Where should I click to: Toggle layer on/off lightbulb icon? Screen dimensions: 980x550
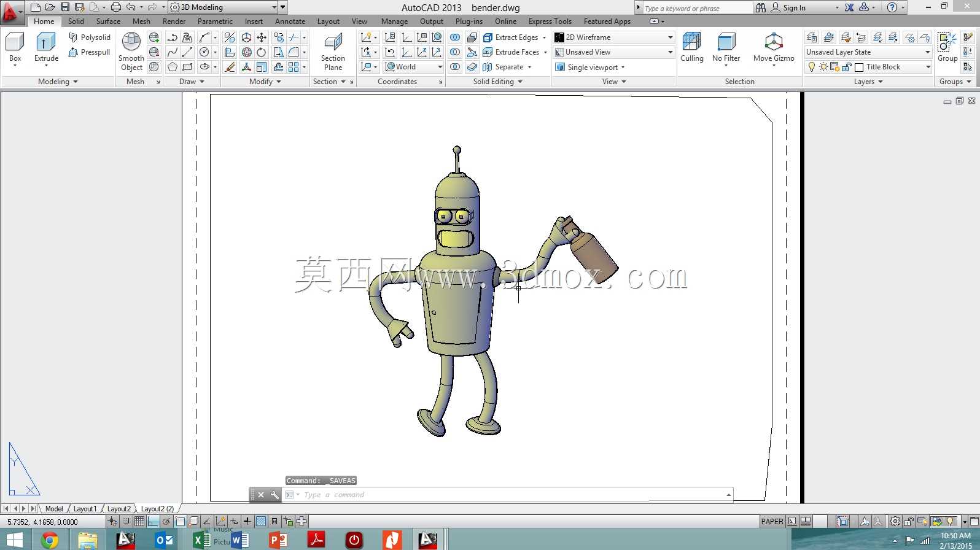(812, 67)
